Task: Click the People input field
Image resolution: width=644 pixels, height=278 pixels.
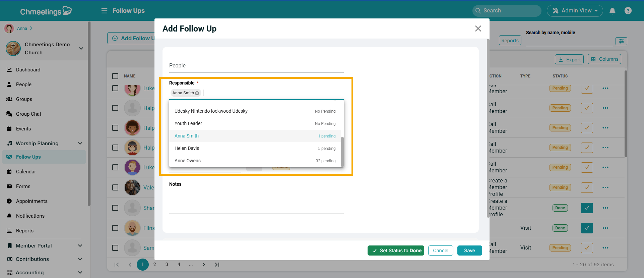Action: tap(256, 66)
